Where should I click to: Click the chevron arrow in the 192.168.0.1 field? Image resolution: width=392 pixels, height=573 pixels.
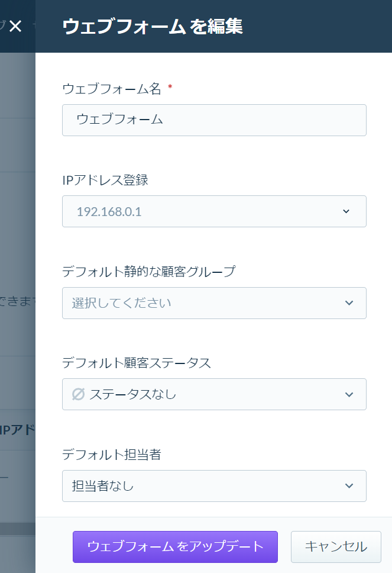pos(346,211)
